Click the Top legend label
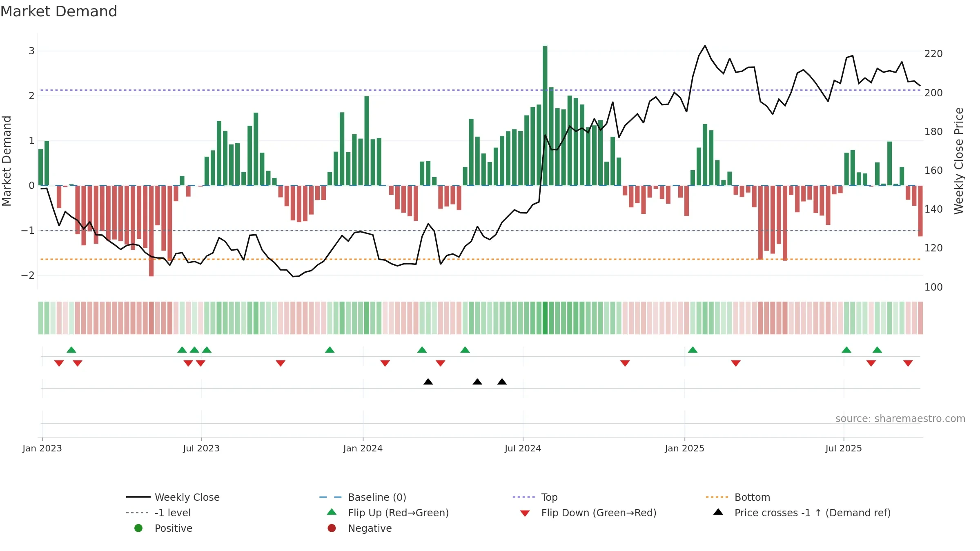The image size is (980, 551). [x=549, y=498]
